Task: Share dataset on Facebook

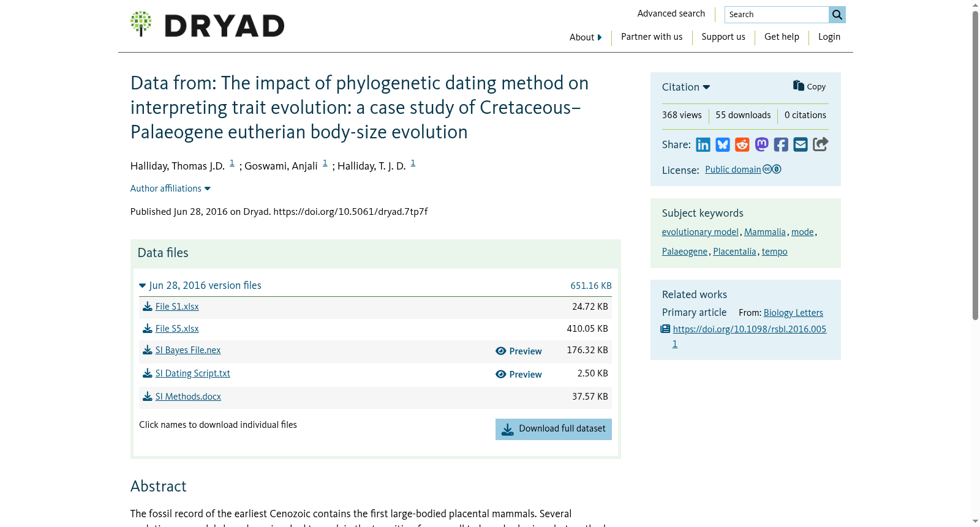Action: click(781, 144)
